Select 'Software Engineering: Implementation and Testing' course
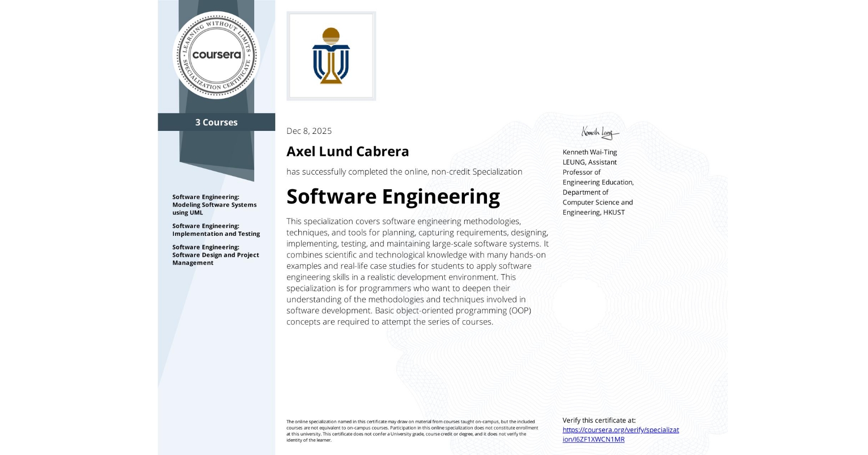This screenshot has width=868, height=455. pos(216,230)
